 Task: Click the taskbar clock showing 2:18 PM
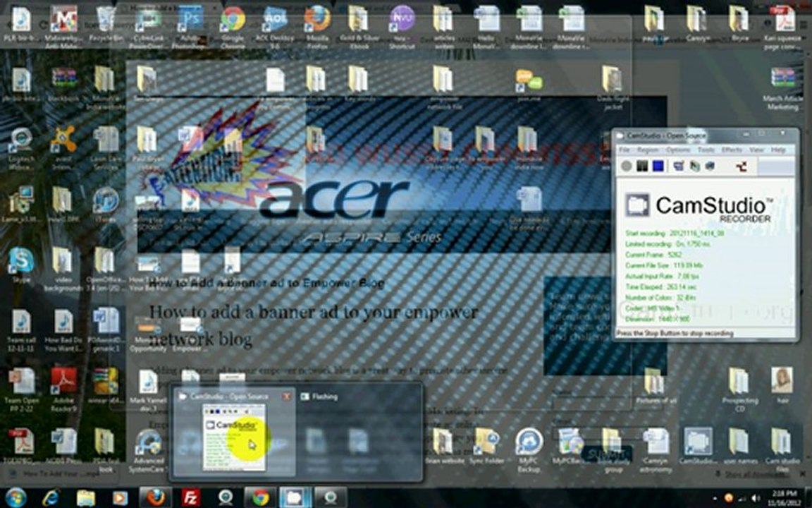point(784,497)
